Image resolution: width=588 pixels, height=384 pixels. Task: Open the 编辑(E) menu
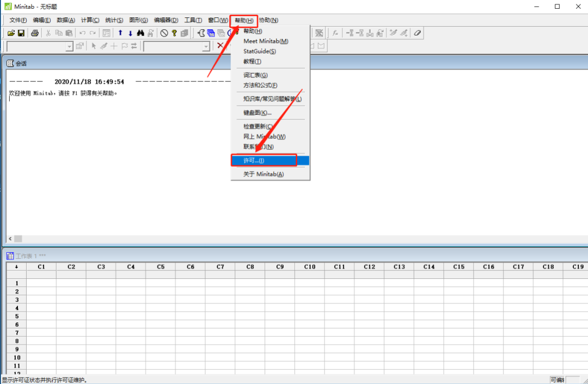click(41, 20)
